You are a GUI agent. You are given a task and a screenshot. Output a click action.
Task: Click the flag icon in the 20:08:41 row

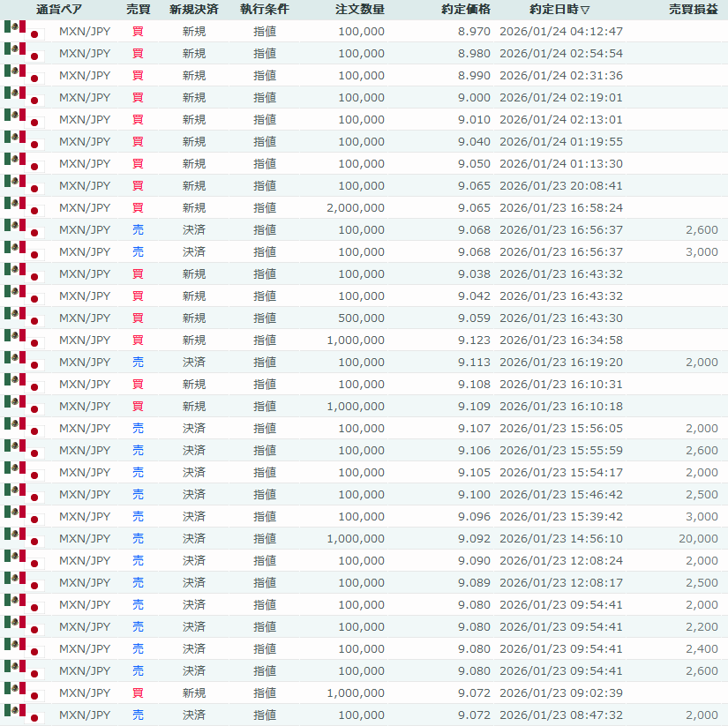pos(24,185)
